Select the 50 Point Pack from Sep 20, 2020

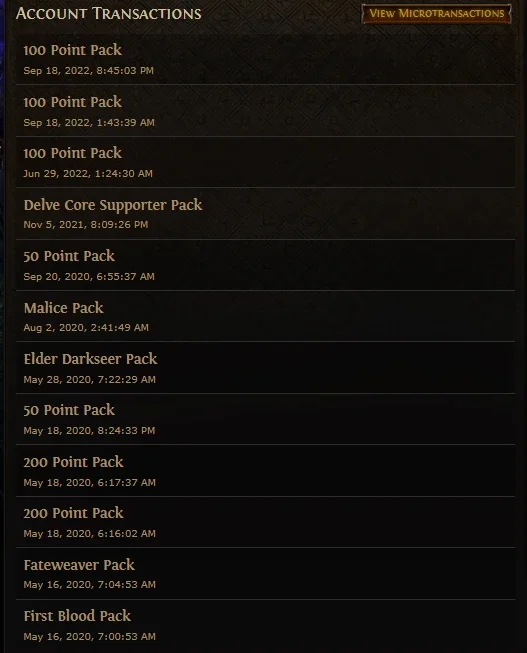[265, 265]
